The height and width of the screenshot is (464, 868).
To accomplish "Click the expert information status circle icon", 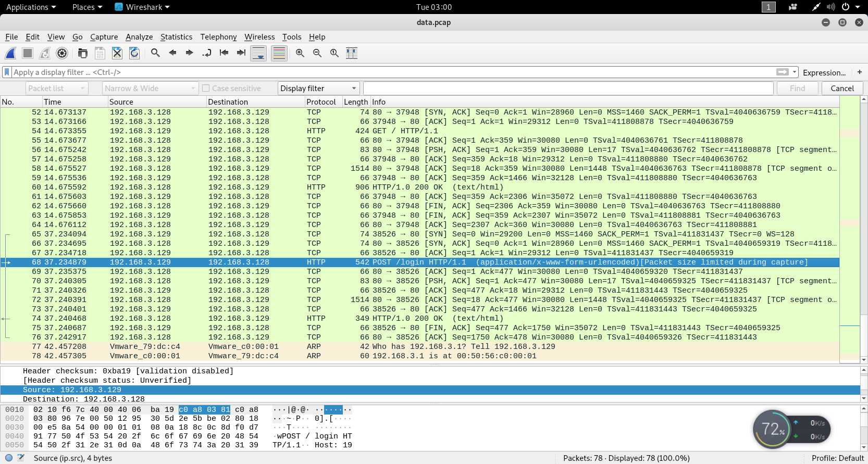I will pos(9,458).
